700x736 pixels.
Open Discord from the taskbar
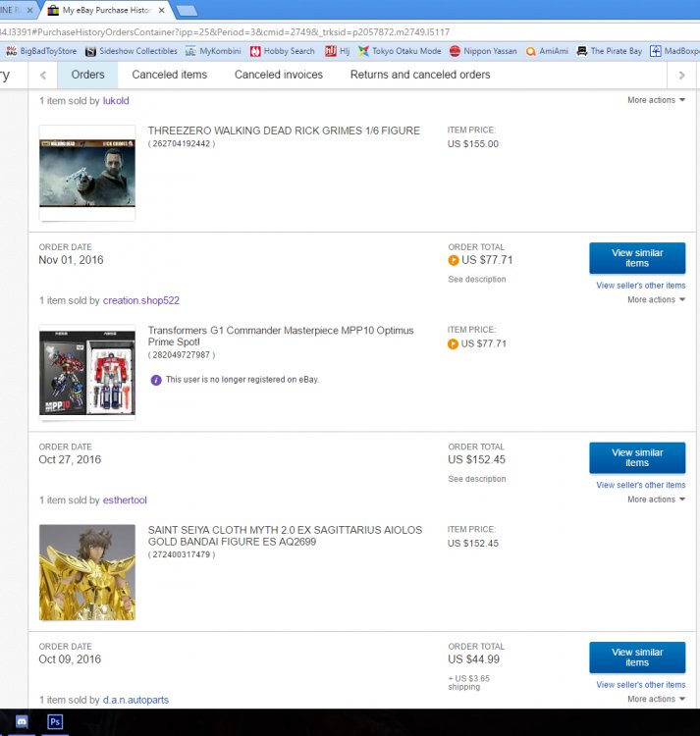coord(22,721)
